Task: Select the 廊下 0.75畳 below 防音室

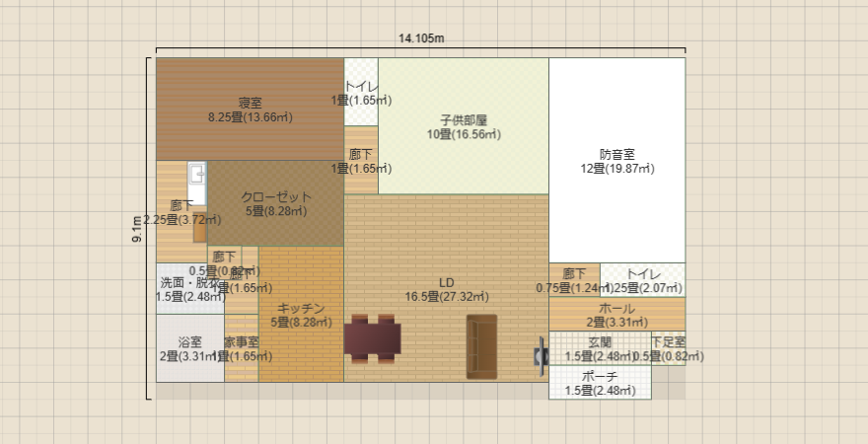Action: click(x=575, y=280)
